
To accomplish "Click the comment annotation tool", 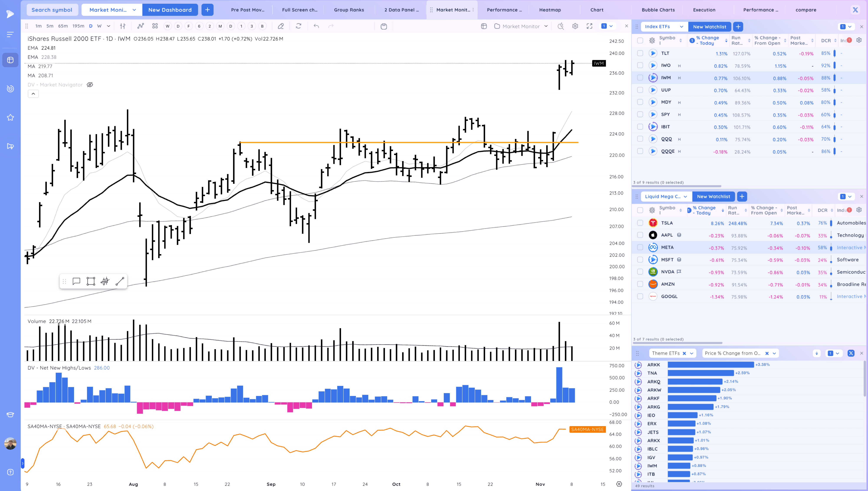I will (x=76, y=281).
